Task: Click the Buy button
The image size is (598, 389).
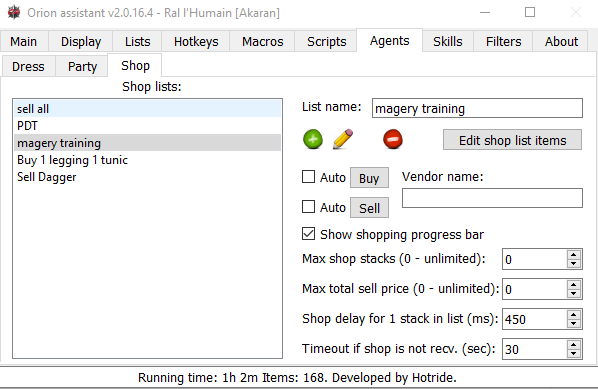Action: (x=369, y=178)
